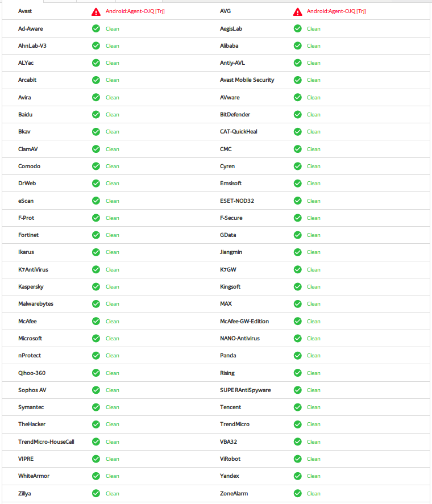Click AVG's Android:Agent-OJQ [Trj] detection result
The image size is (432, 504).
[x=337, y=11]
